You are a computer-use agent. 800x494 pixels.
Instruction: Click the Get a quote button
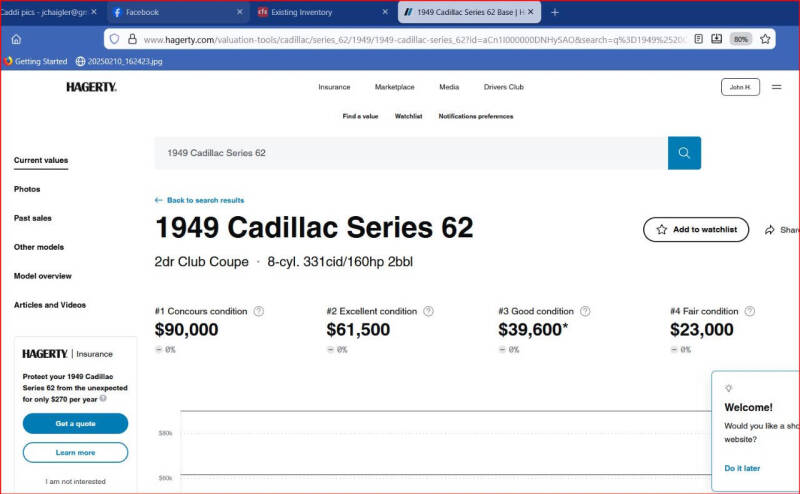[x=75, y=424]
